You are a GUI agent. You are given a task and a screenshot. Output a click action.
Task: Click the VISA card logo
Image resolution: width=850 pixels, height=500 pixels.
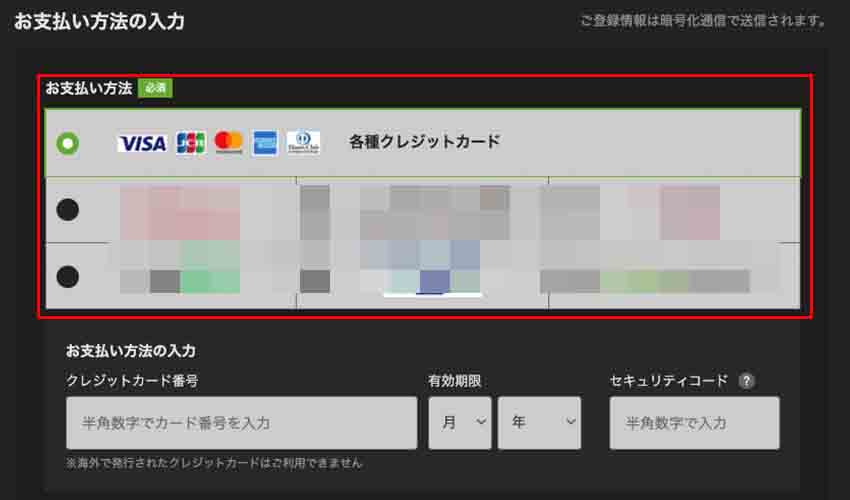pyautogui.click(x=143, y=144)
